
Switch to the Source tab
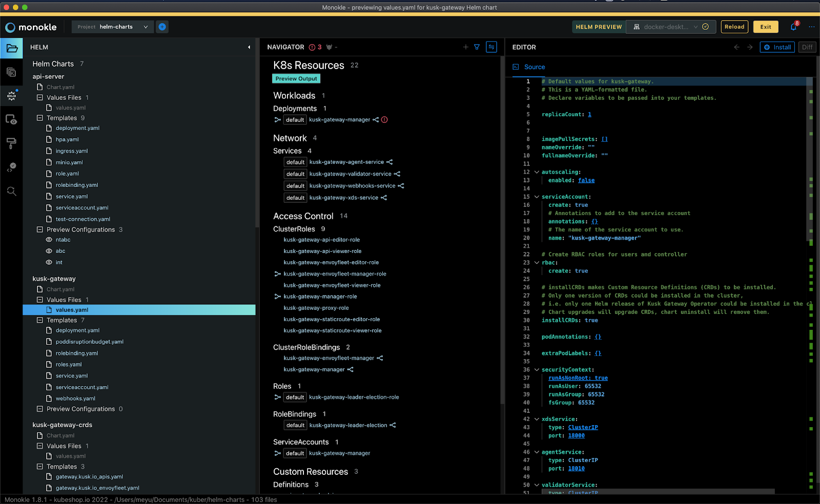point(529,67)
